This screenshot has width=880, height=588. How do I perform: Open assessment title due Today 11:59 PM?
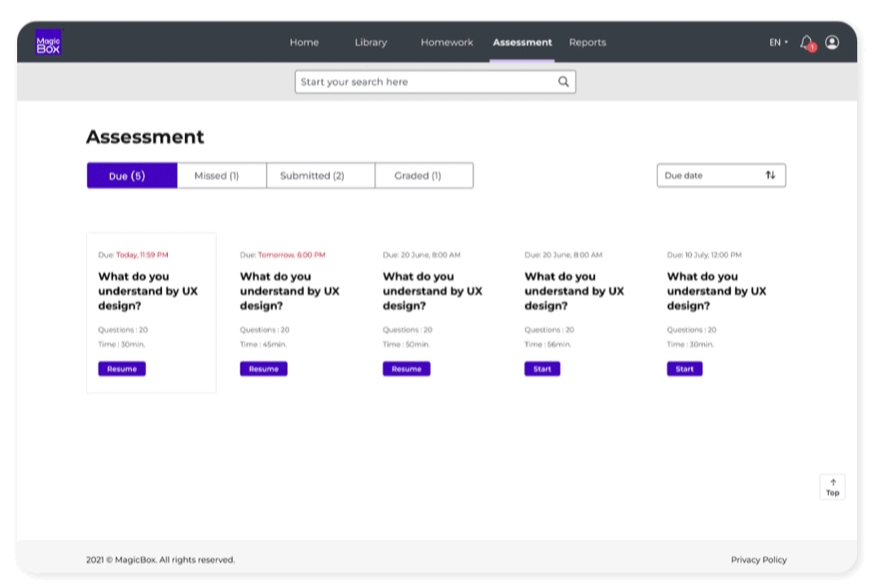(147, 291)
